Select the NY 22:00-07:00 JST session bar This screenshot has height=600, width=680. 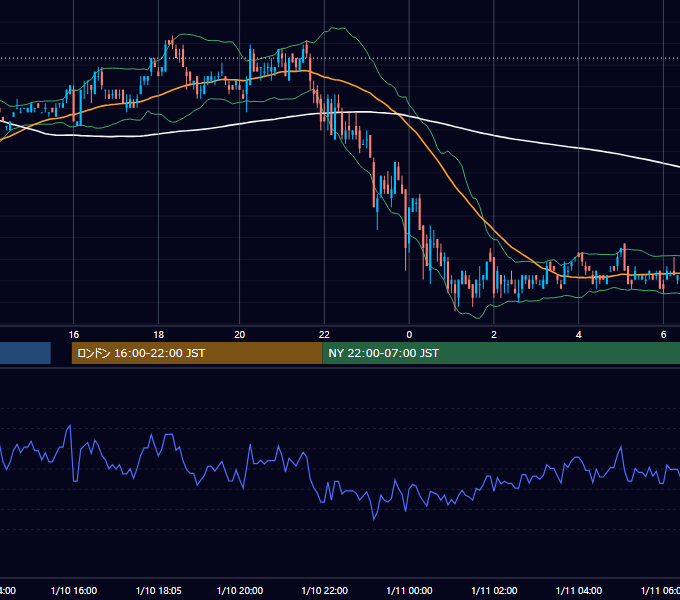pyautogui.click(x=501, y=353)
